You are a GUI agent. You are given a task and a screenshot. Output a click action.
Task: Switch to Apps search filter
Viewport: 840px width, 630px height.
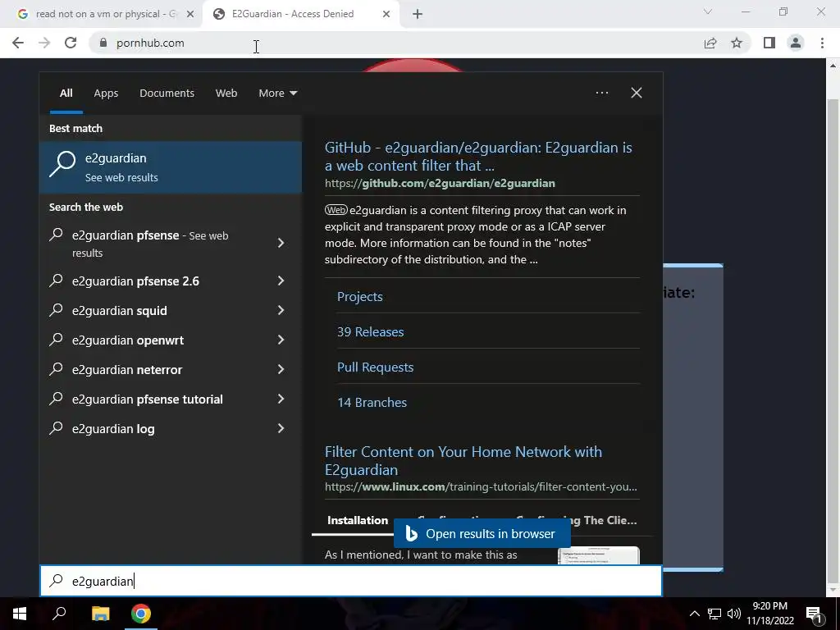point(106,94)
